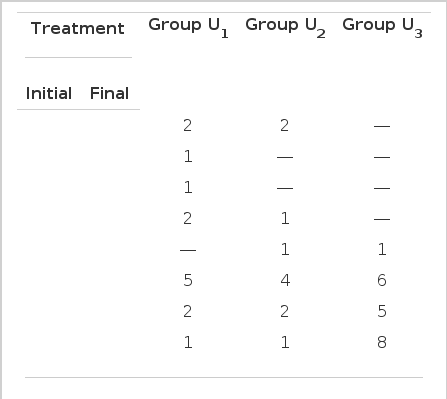Select the Group U3 column header

[x=382, y=28]
